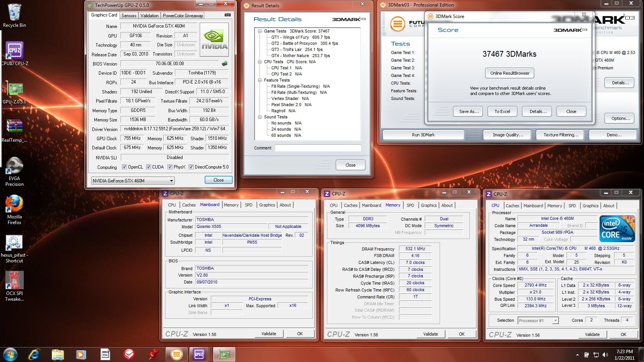This screenshot has height=362, width=644.
Task: Click To Excel in 3DMark Score dialog
Action: [x=502, y=111]
